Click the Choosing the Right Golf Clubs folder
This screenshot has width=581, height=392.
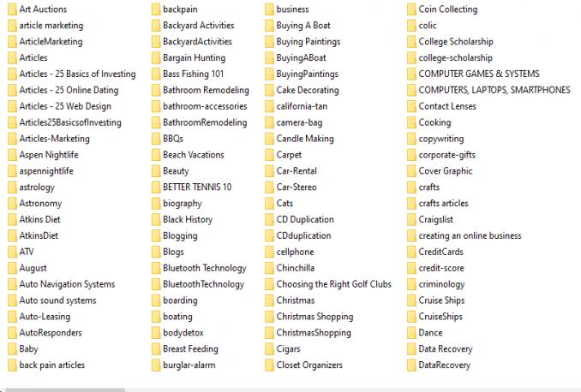point(333,285)
